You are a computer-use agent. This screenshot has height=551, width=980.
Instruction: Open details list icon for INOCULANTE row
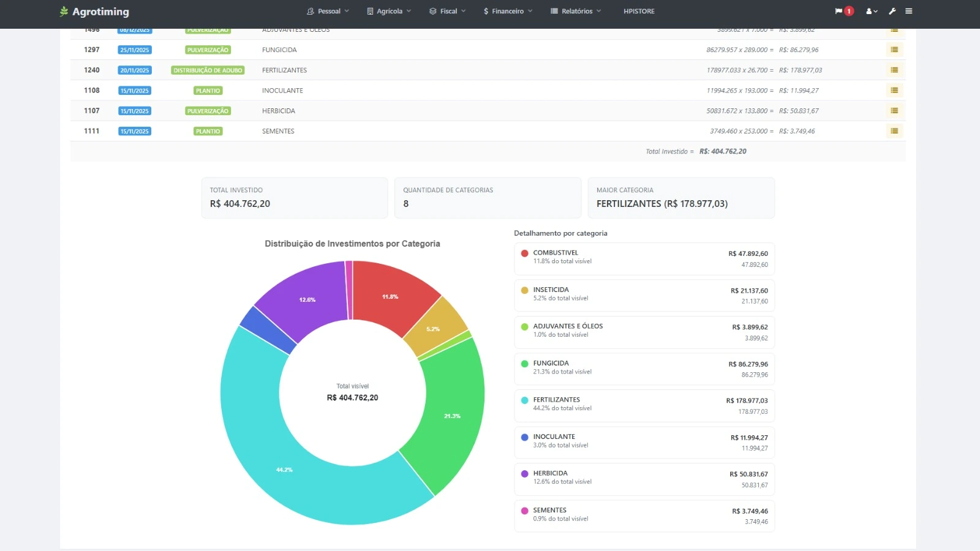(894, 90)
